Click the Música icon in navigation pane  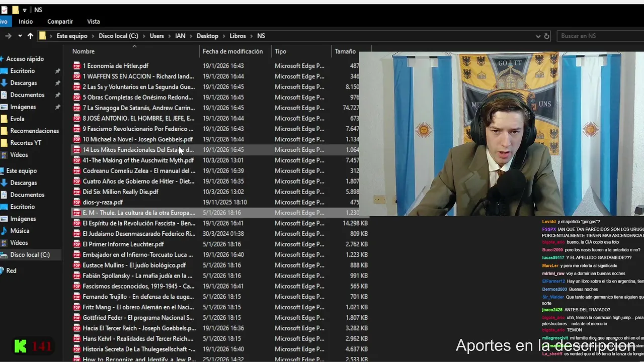4,231
